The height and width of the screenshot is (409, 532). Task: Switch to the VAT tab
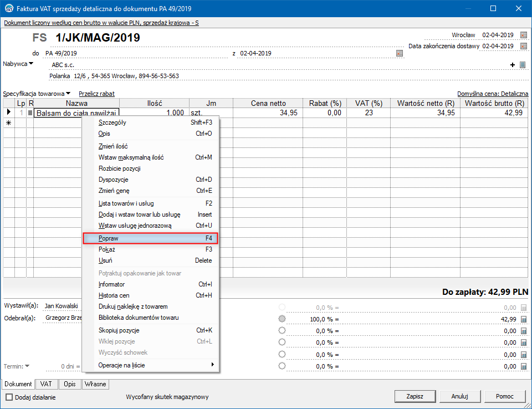pyautogui.click(x=46, y=384)
